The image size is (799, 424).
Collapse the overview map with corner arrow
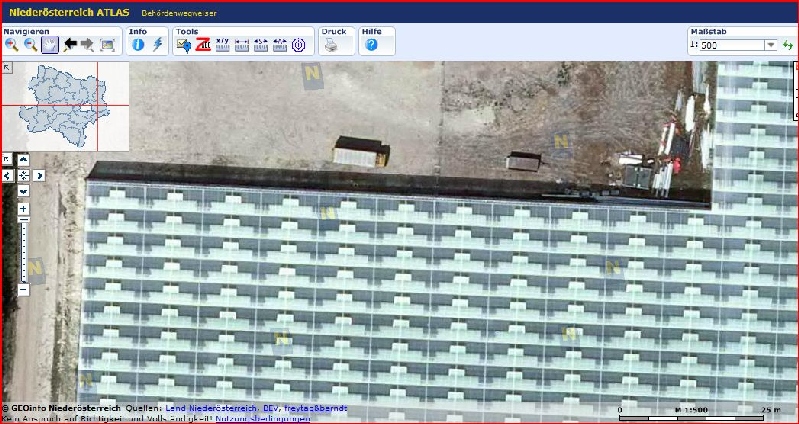pyautogui.click(x=7, y=67)
